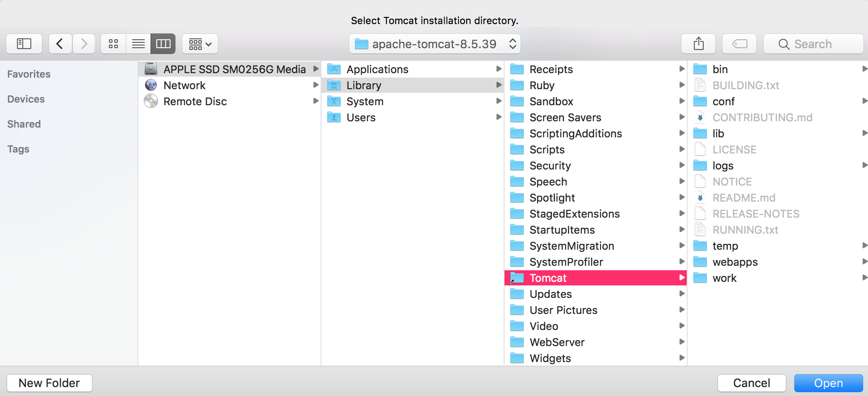This screenshot has width=868, height=396.
Task: Select the Shared sidebar heading
Action: click(24, 124)
